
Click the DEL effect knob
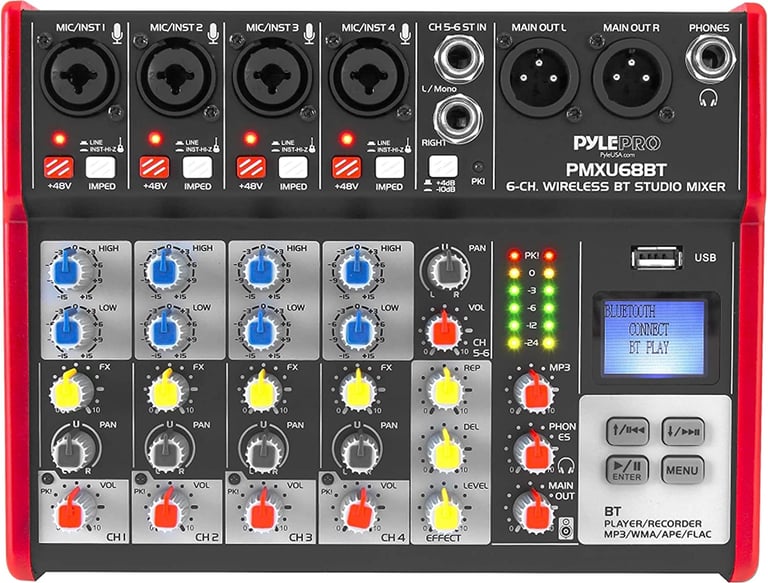(445, 449)
